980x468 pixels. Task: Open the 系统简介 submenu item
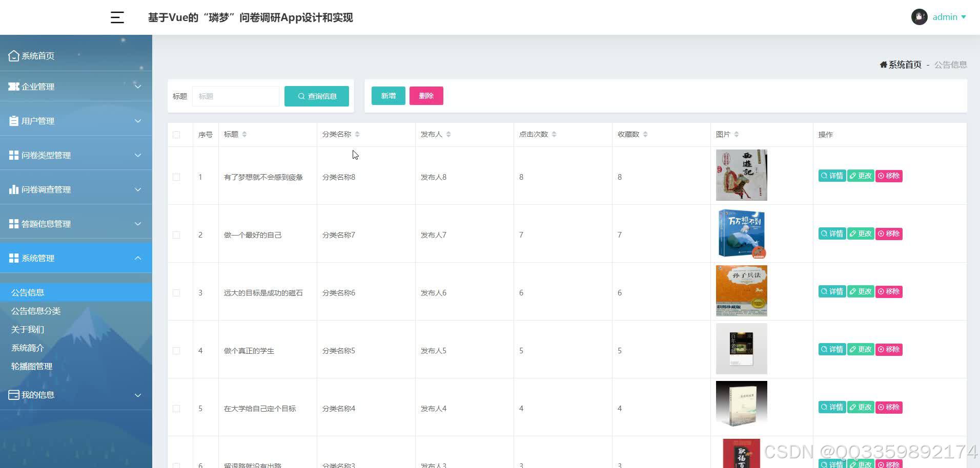pos(76,348)
